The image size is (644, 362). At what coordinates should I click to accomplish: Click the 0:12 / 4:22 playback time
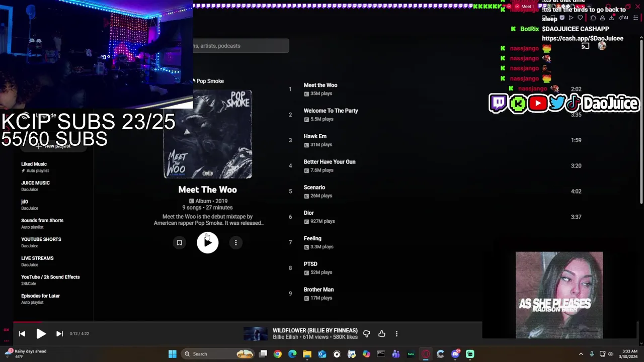[x=79, y=334]
